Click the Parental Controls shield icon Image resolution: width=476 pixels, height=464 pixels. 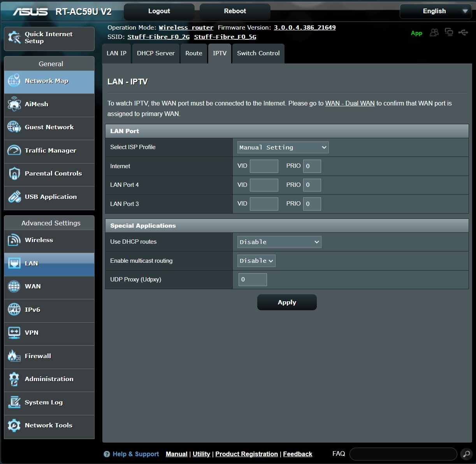point(14,174)
